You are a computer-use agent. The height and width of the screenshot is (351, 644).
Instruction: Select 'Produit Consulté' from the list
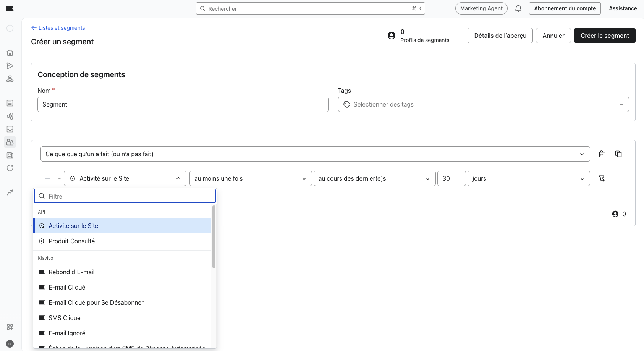[x=72, y=241]
